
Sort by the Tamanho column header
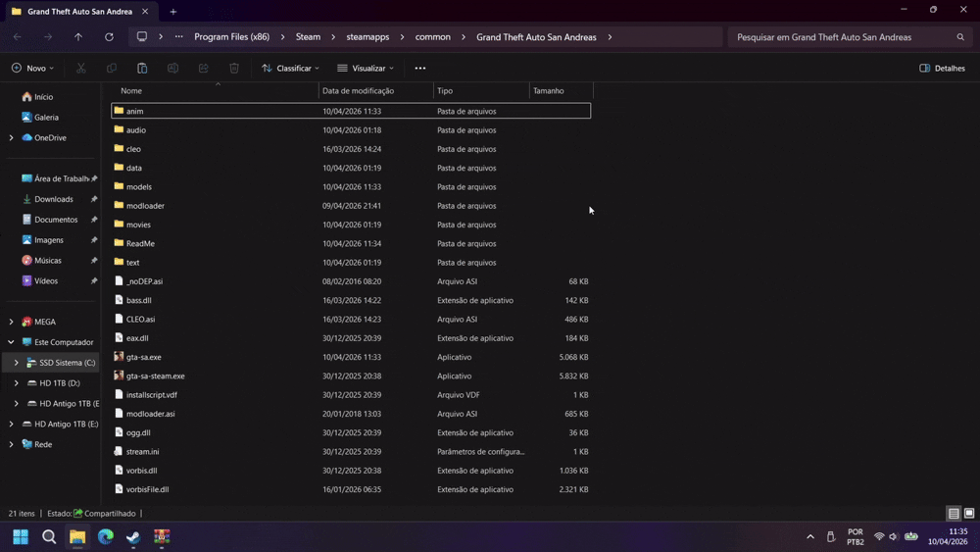561,90
